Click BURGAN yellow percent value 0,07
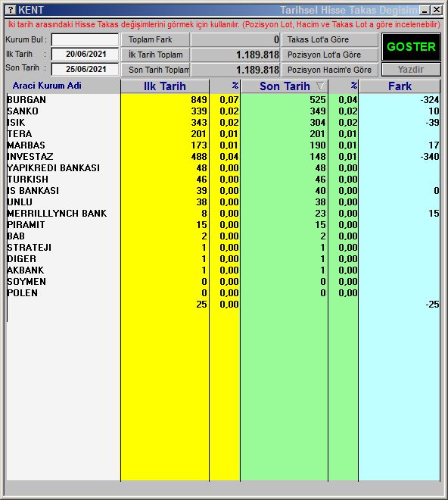Screen dimensions: 448x500 pyautogui.click(x=229, y=100)
